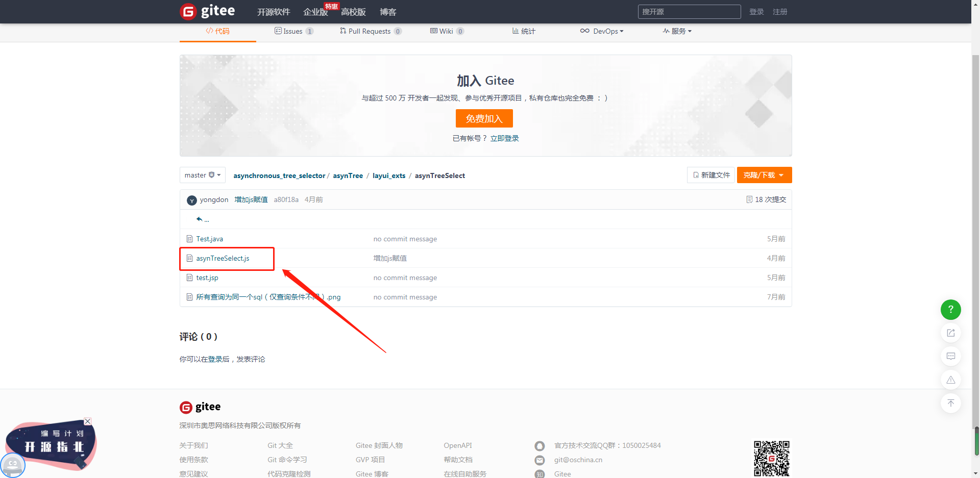The image size is (980, 478).
Task: Open the 服务 dropdown menu
Action: (677, 31)
